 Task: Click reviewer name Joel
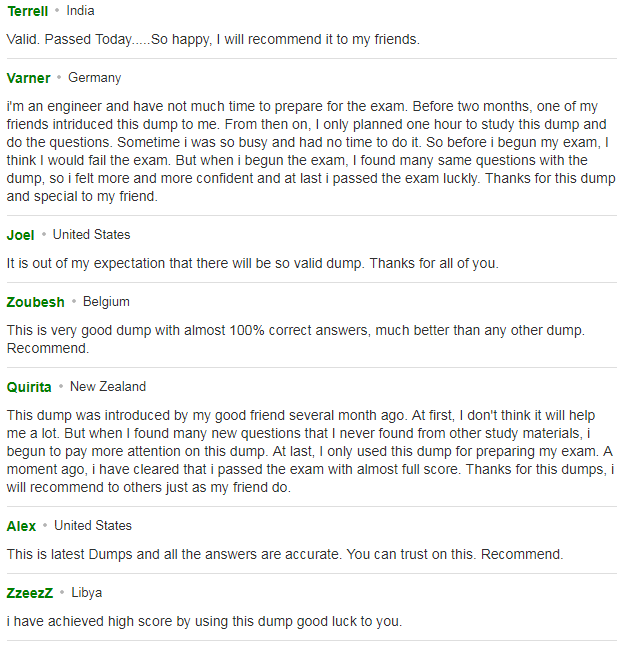pos(21,235)
